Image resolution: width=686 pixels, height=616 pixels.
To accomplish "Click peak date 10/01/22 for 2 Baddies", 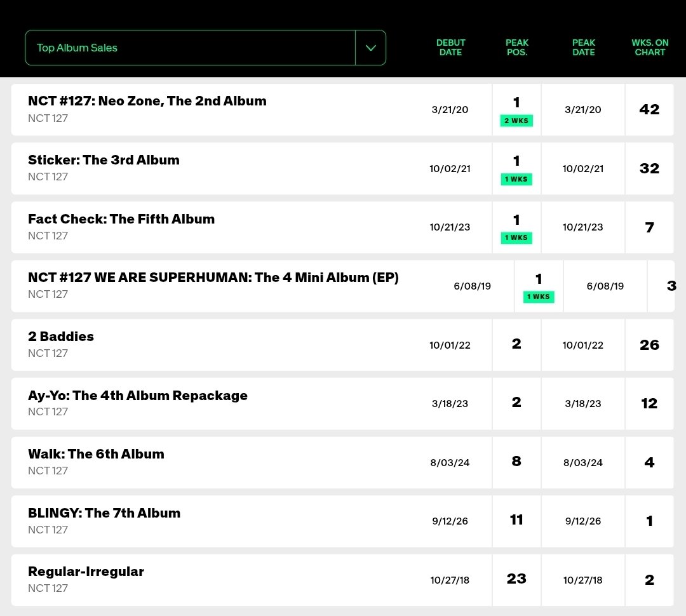I will (582, 345).
